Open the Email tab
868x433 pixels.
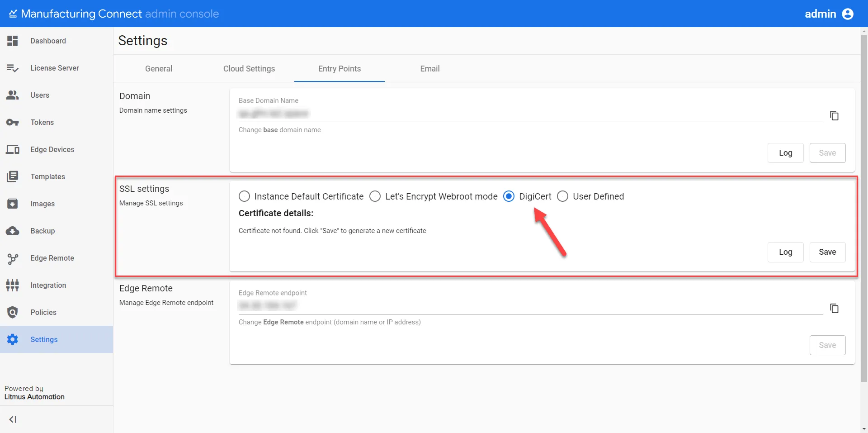tap(430, 69)
